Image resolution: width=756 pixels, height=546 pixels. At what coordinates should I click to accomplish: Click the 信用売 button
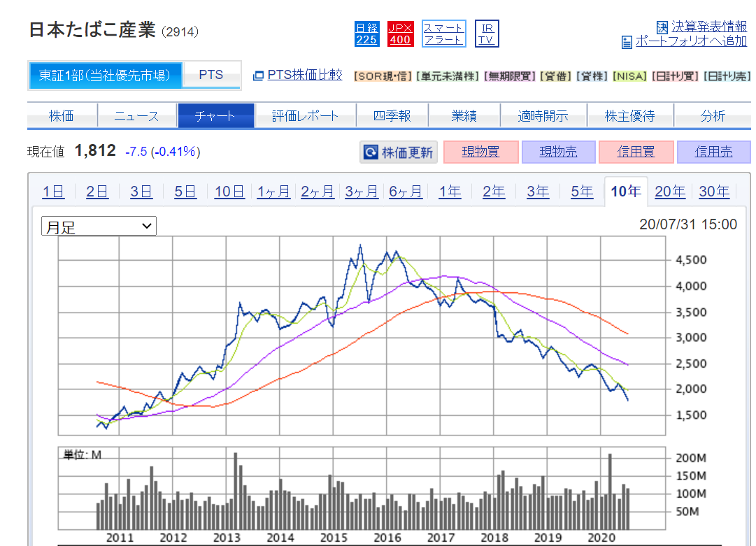point(713,152)
